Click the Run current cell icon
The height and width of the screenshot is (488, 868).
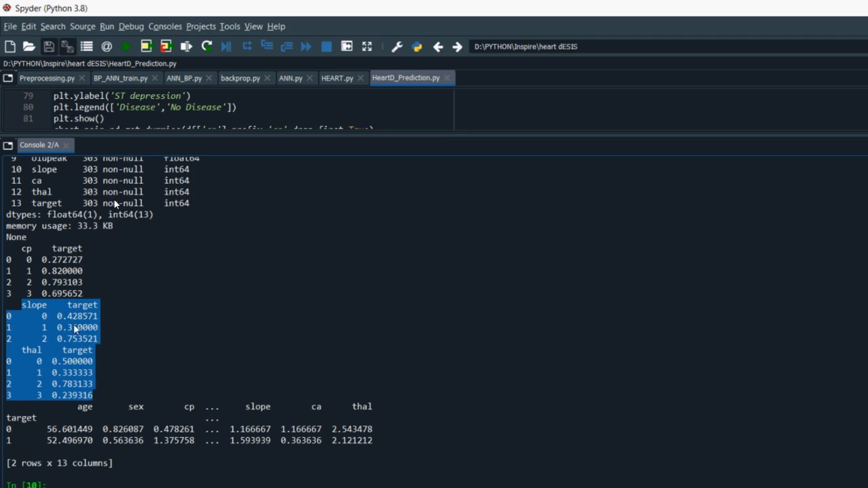point(146,47)
